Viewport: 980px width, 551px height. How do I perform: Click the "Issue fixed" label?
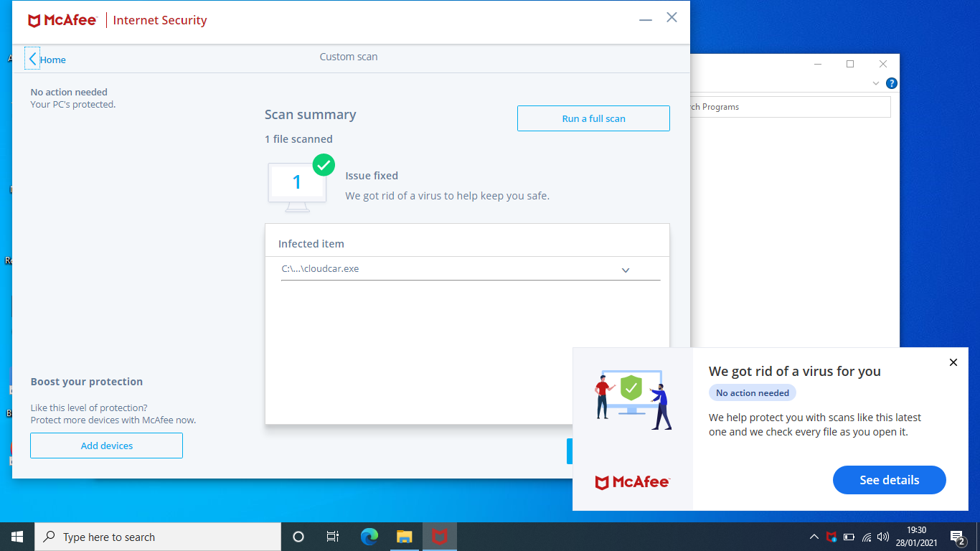pos(372,176)
